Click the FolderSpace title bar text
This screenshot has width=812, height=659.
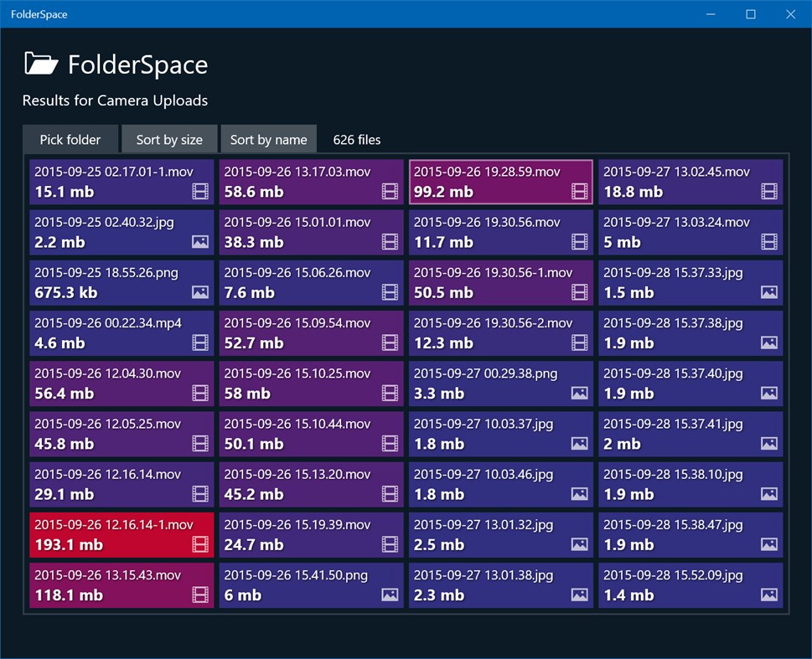40,13
